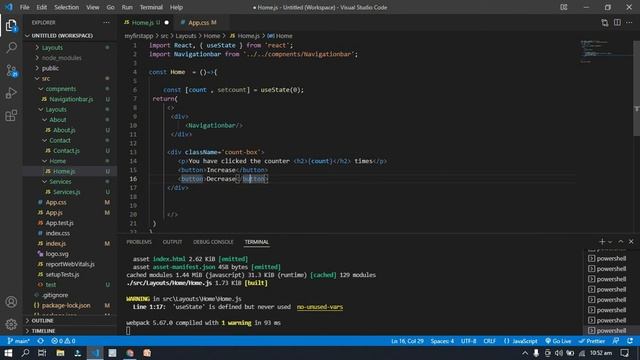Open the Manage gear icon
The height and width of the screenshot is (360, 640).
pyautogui.click(x=11, y=324)
